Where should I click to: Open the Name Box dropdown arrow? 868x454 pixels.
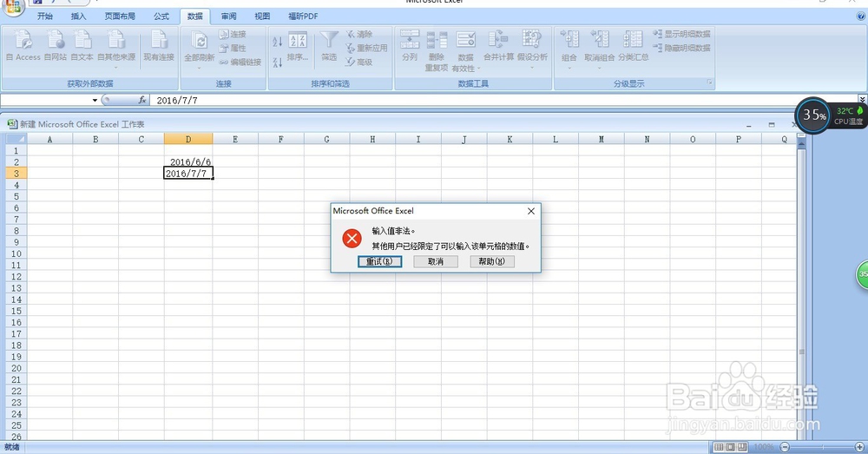[x=95, y=100]
